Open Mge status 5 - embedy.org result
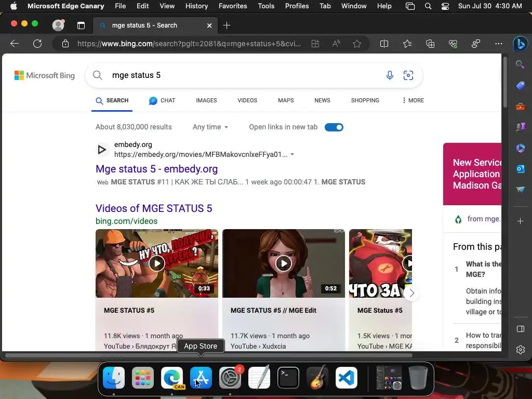Image resolution: width=532 pixels, height=399 pixels. (x=157, y=169)
